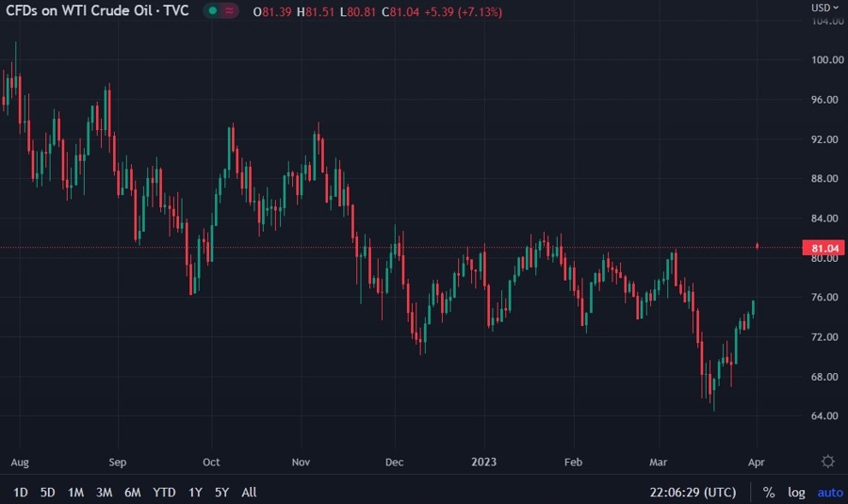
Task: Select the 1Y time range
Action: [x=195, y=492]
